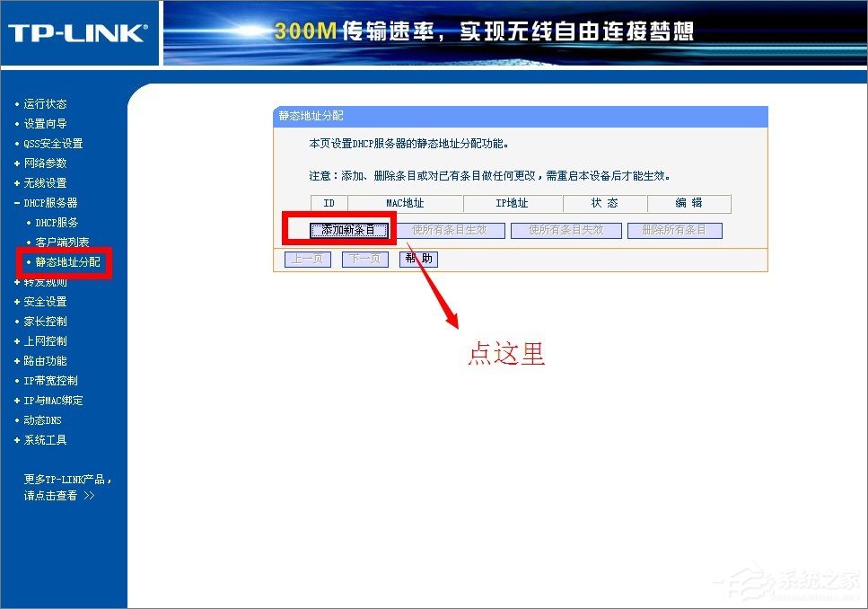Go to 网络参数 settings

tap(46, 163)
